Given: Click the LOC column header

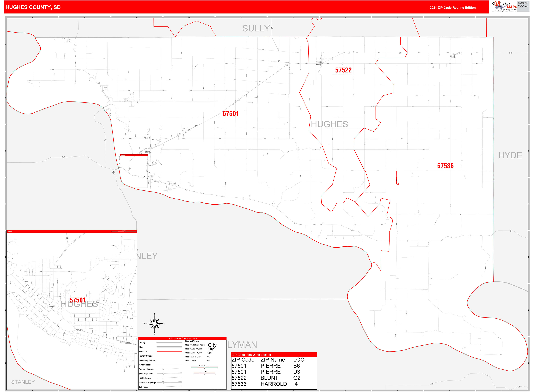Looking at the screenshot, I should point(299,360).
